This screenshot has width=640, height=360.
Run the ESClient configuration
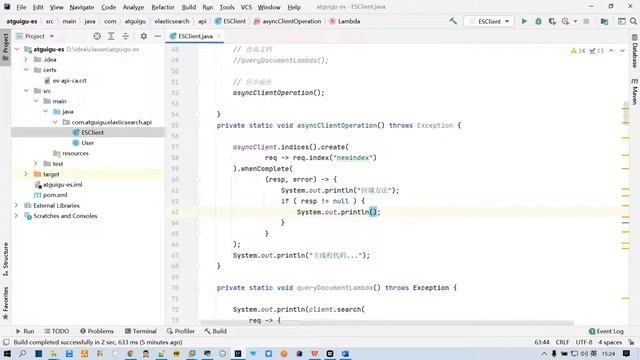pos(524,21)
